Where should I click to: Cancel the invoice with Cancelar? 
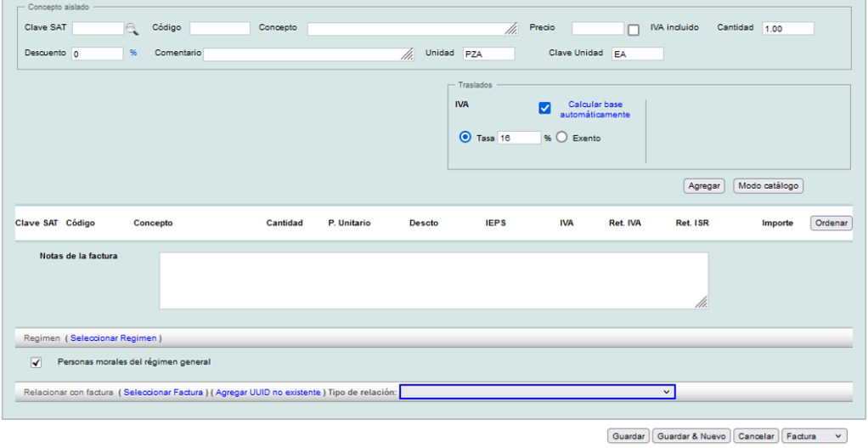pyautogui.click(x=755, y=436)
